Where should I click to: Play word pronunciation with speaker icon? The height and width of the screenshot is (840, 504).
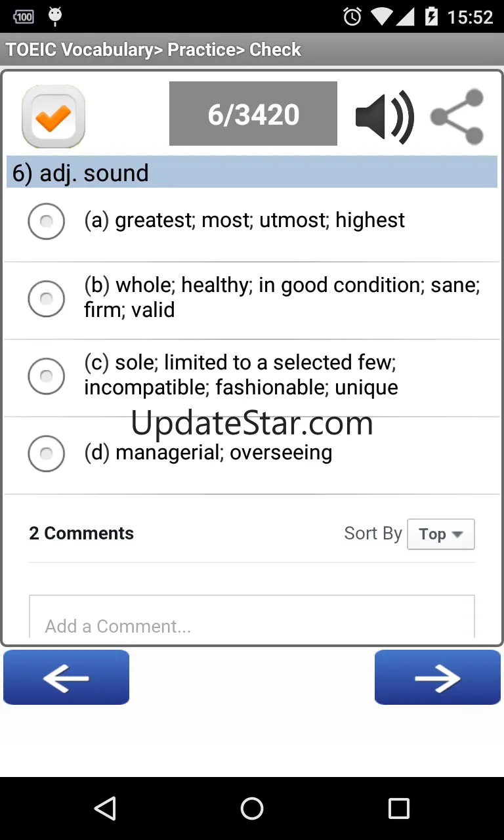coord(385,116)
